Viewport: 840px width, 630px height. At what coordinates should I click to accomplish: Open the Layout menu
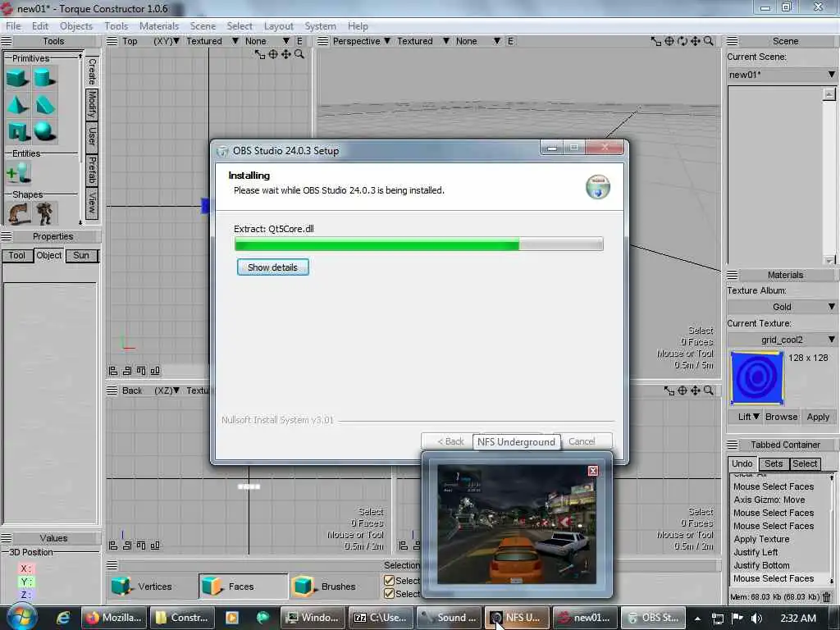(x=279, y=26)
